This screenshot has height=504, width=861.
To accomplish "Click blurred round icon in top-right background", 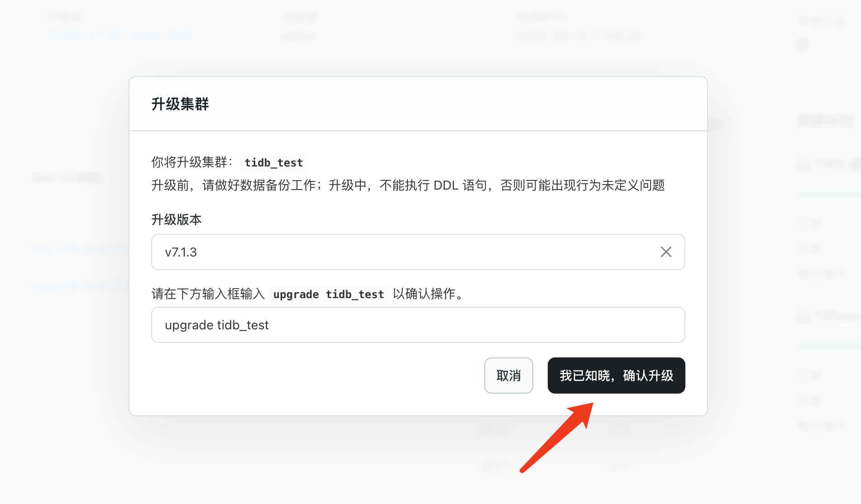I will pyautogui.click(x=802, y=44).
